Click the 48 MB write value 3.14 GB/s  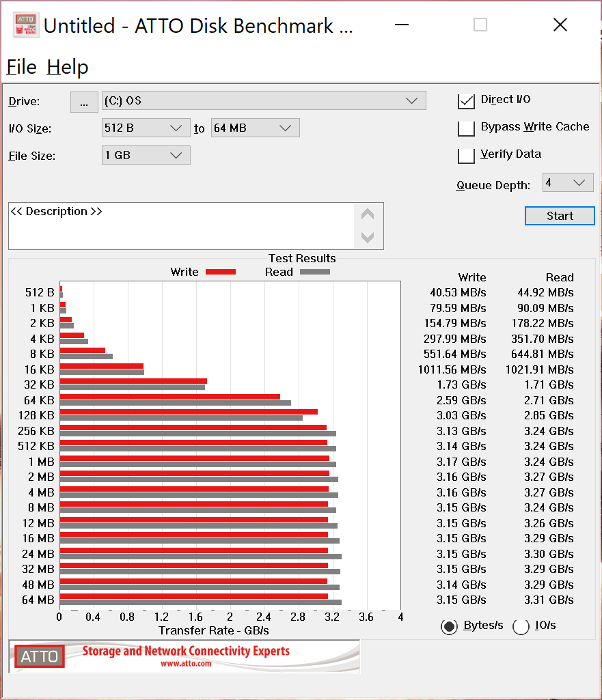tap(461, 585)
